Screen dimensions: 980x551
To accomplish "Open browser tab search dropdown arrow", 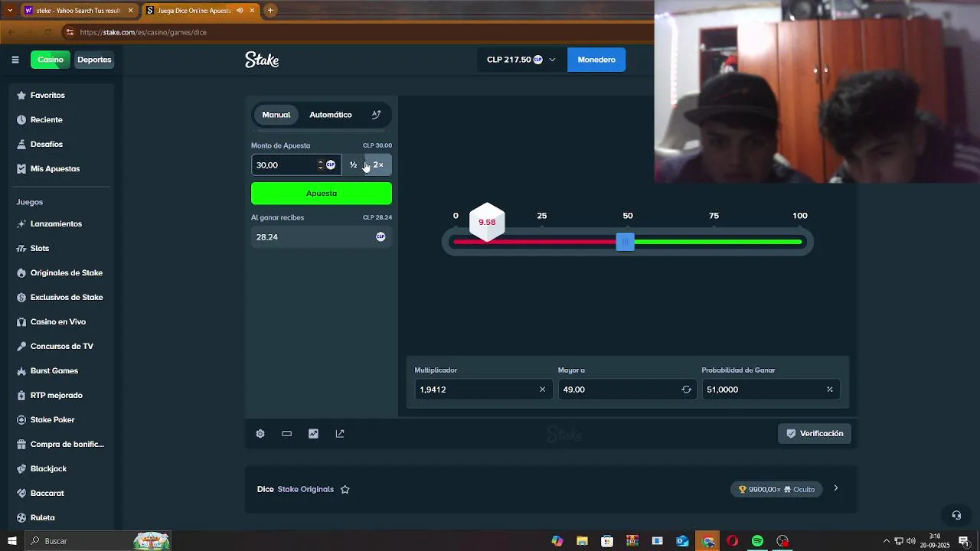I will 9,11.
